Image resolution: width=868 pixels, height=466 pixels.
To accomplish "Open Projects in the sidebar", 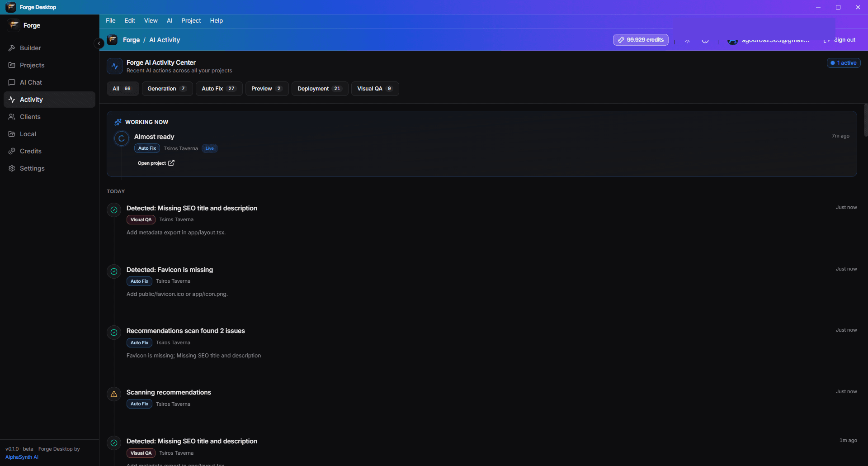I will pos(49,65).
